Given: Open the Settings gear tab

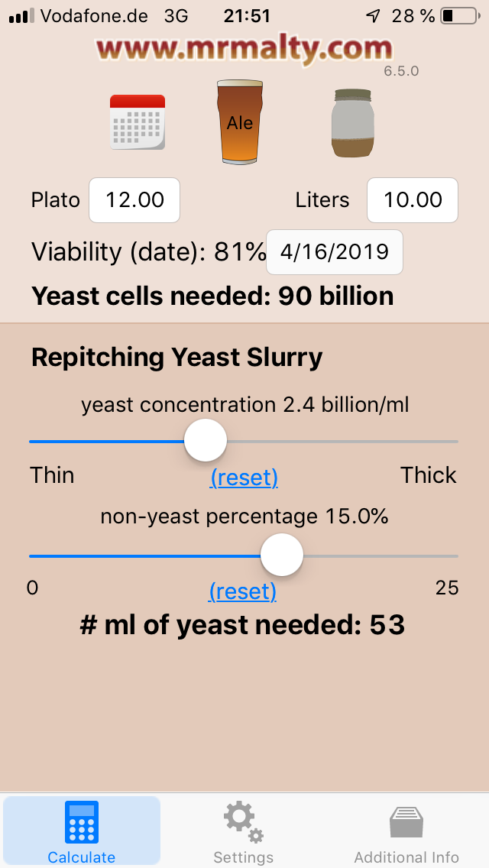Looking at the screenshot, I should coord(243,831).
